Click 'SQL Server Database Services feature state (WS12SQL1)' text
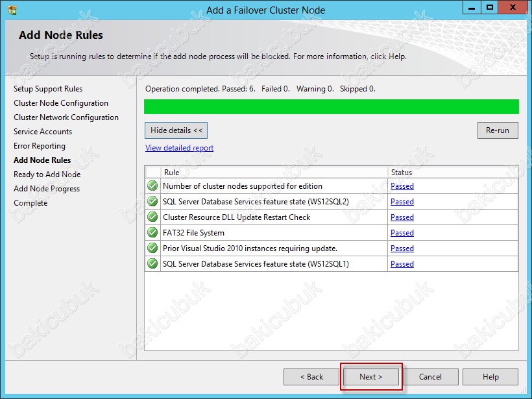Viewport: 532px width, 399px height. pos(256,264)
